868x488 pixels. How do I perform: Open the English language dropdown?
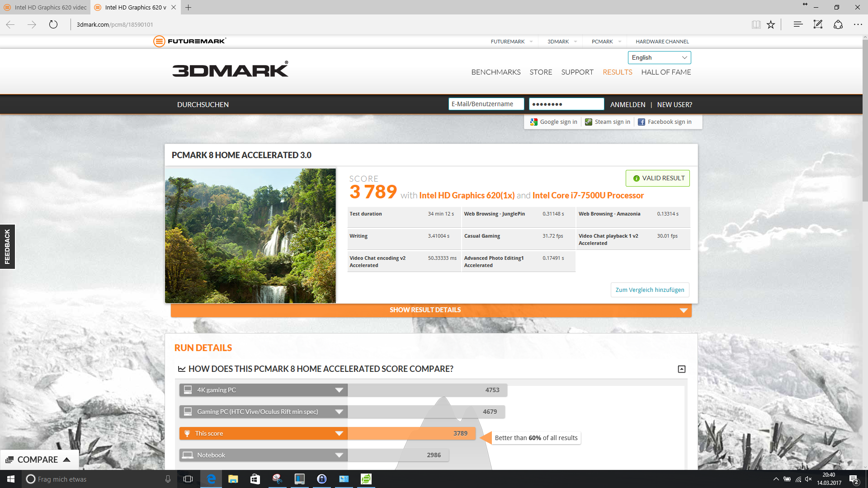(x=659, y=57)
